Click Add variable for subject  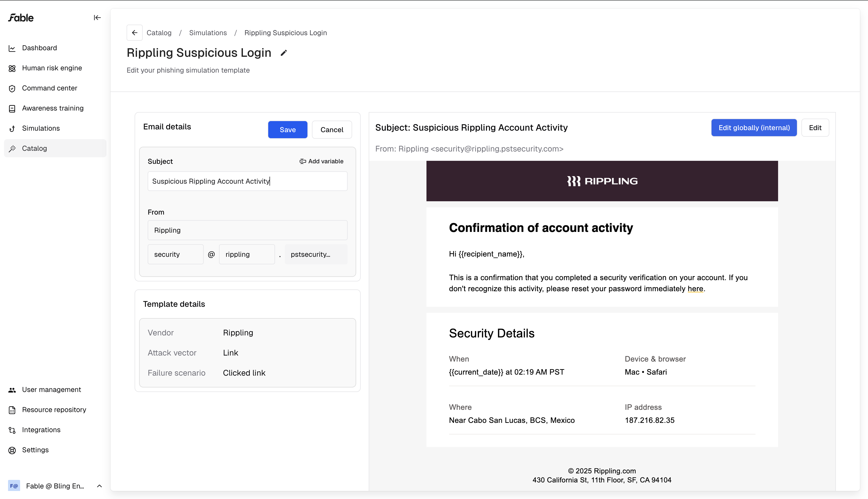321,161
